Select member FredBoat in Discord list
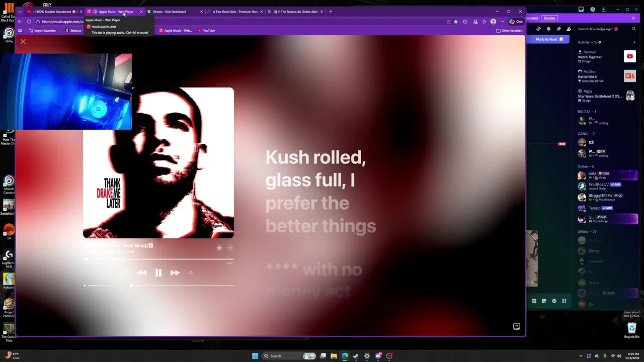Image resolution: width=644 pixels, height=362 pixels. (x=607, y=186)
